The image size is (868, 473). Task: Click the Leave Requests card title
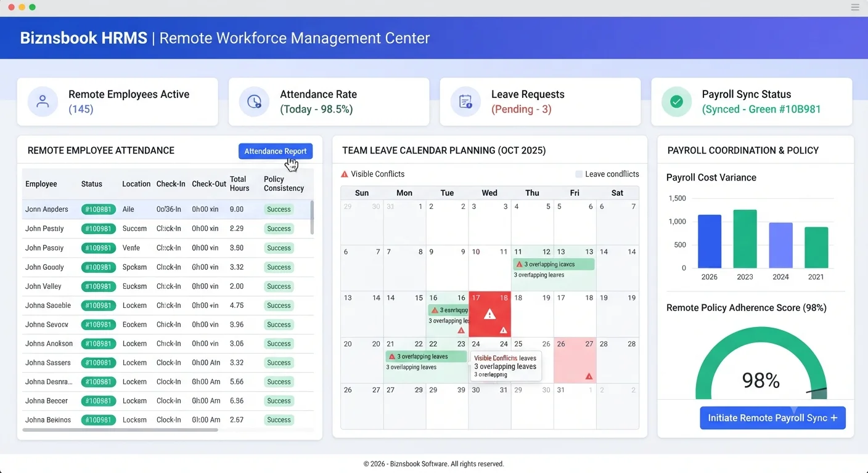(528, 94)
